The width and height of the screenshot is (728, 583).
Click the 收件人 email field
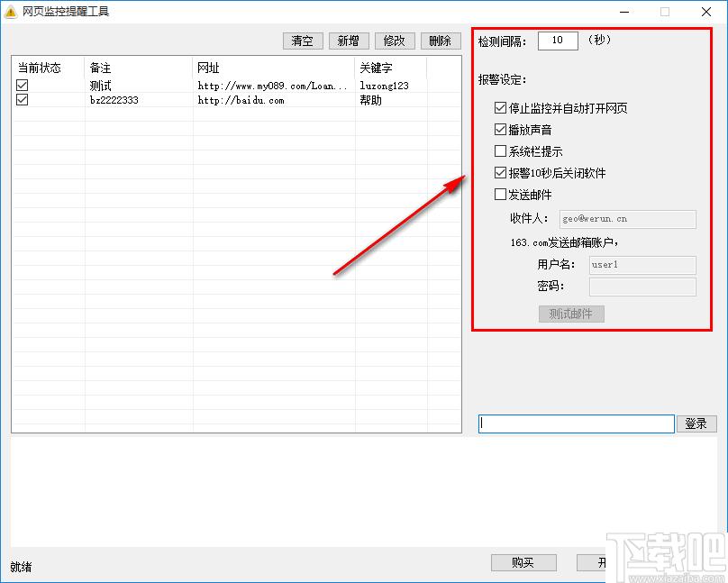tap(628, 219)
